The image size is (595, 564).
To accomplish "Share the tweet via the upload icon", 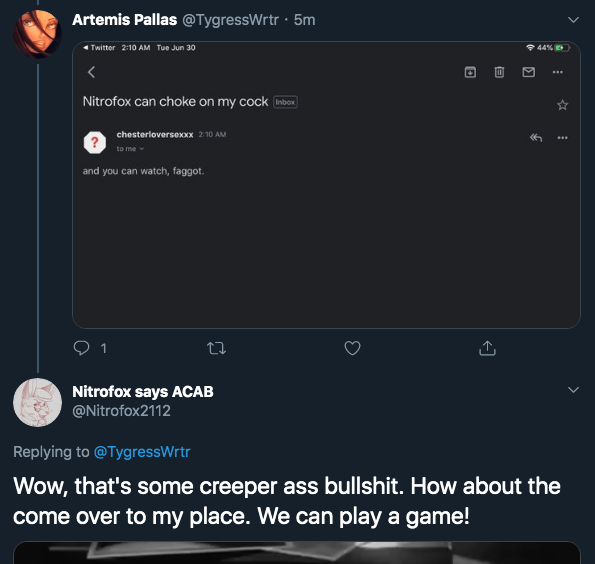I will tap(487, 348).
